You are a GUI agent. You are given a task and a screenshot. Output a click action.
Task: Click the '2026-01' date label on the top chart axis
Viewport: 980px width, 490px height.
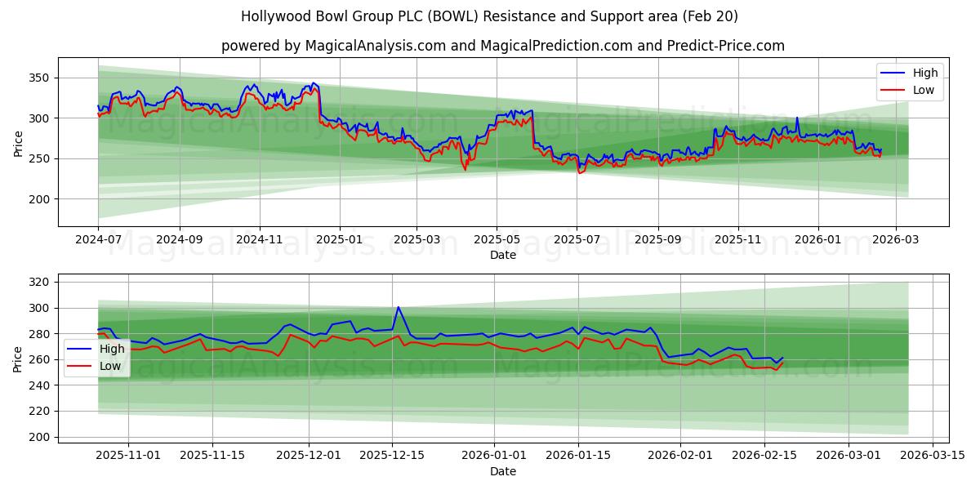coord(818,241)
